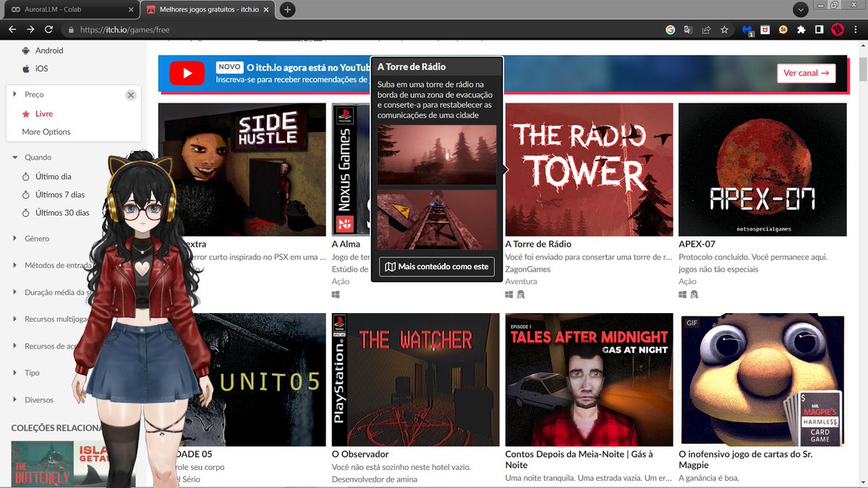This screenshot has width=868, height=488.
Task: Open the APEX-07 game thumbnail
Action: tap(762, 169)
